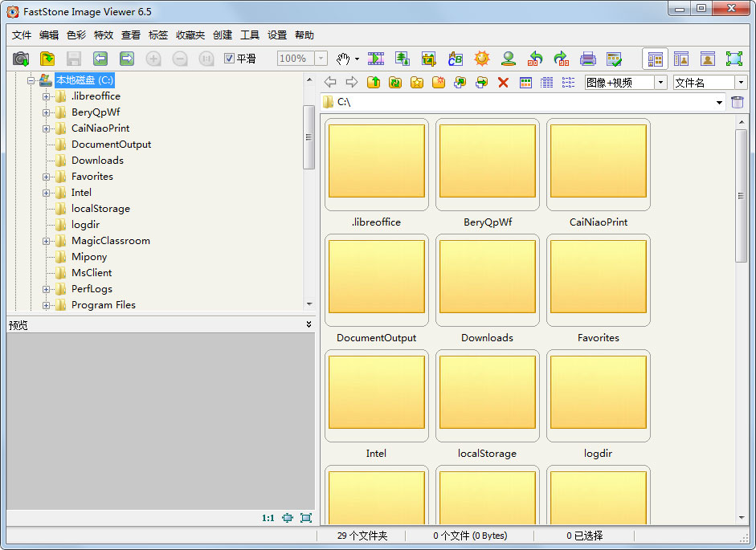Select the Favorites folder thumbnail

pyautogui.click(x=599, y=280)
